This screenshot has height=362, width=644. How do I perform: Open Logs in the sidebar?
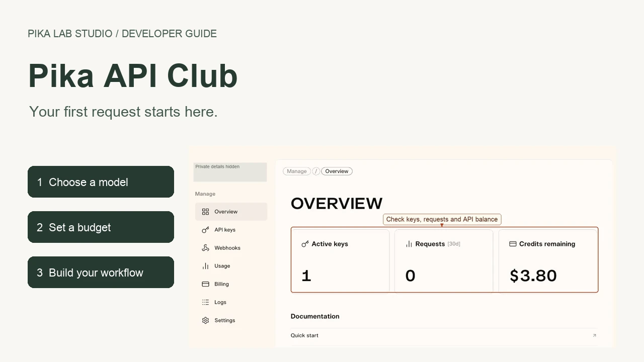[x=231, y=302]
